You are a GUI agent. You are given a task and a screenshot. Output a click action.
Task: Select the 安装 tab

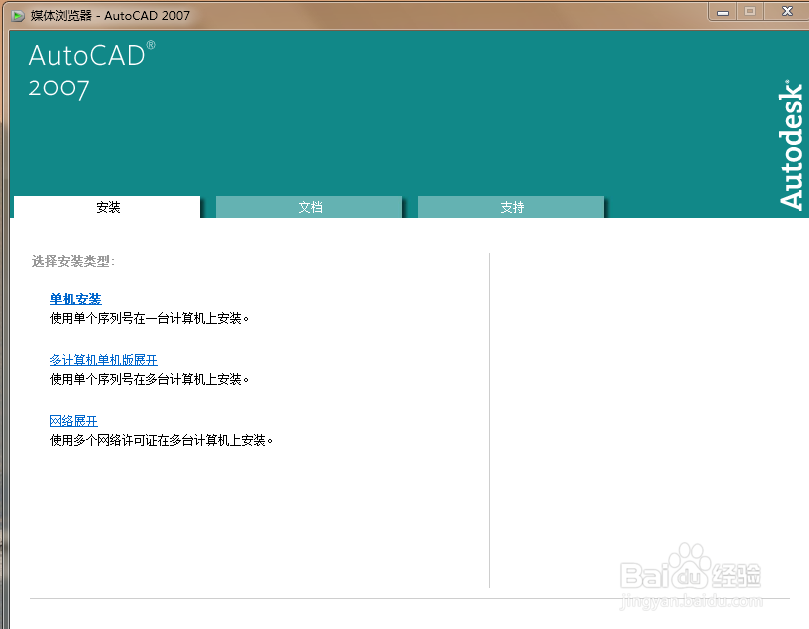(107, 207)
